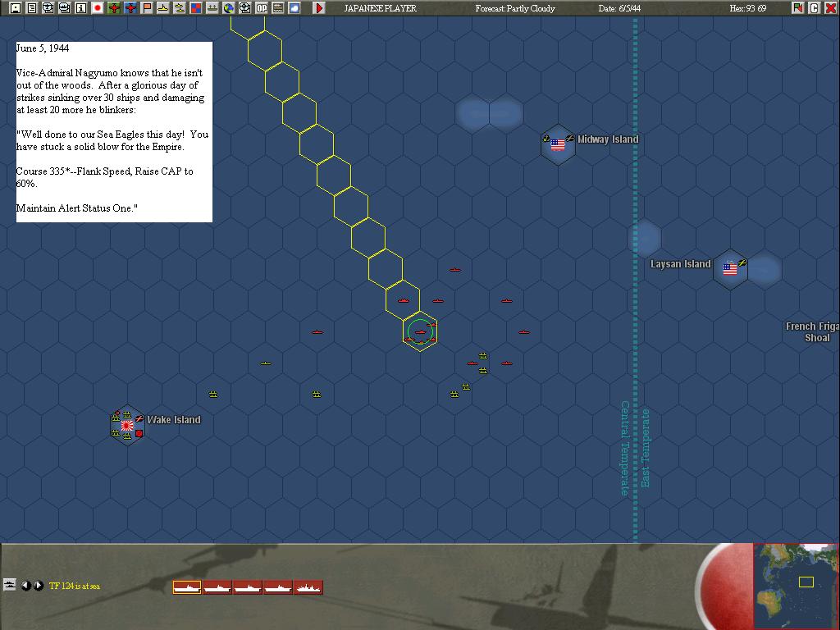Screen dimensions: 840x630
Task: Click the Laysan Island base hex
Action: (730, 269)
